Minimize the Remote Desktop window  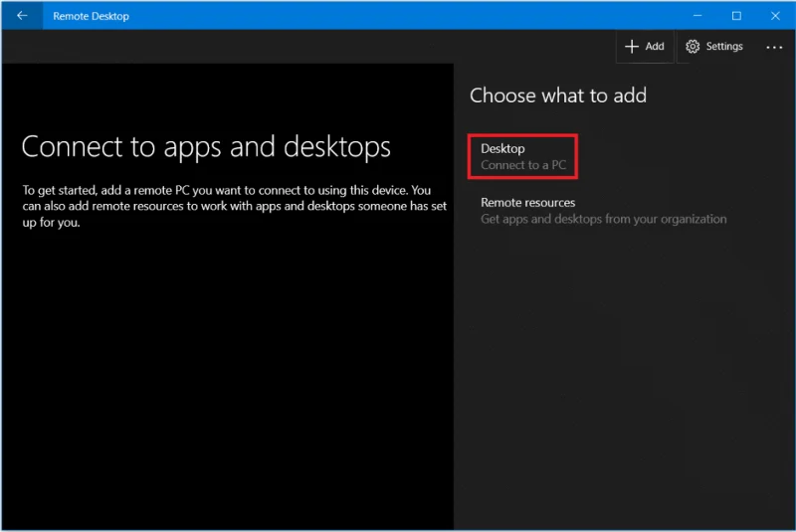tap(697, 16)
